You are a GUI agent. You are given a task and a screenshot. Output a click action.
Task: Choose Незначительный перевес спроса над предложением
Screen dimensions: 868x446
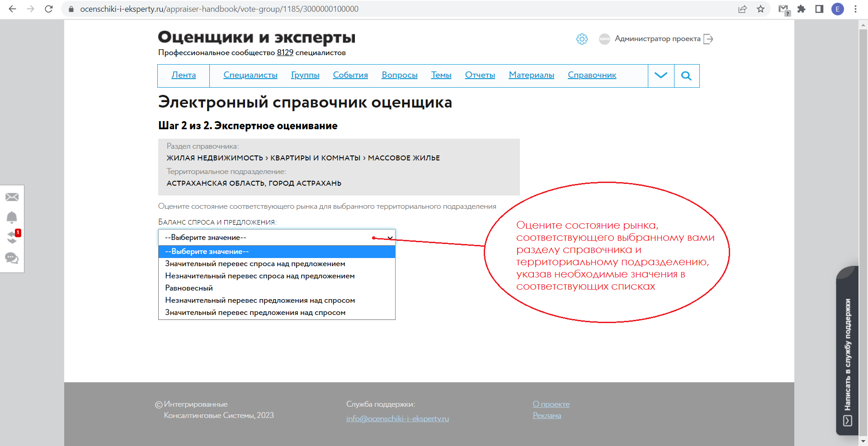click(x=277, y=276)
